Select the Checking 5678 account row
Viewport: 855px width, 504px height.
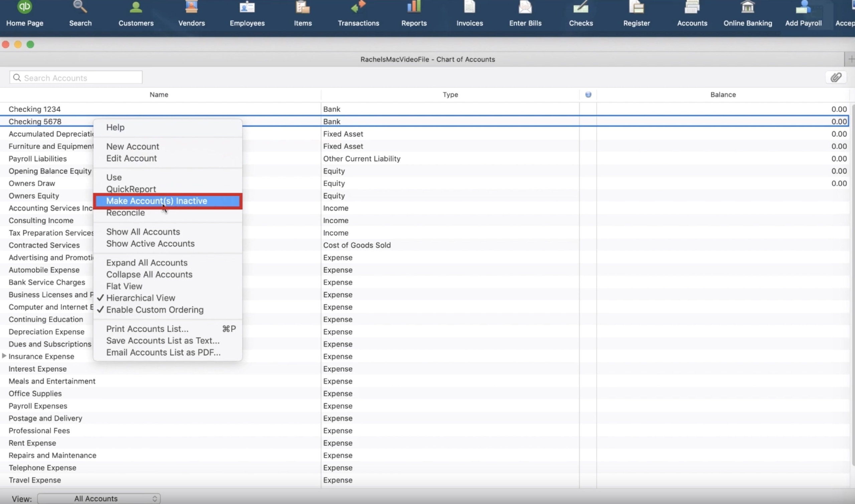[424, 122]
